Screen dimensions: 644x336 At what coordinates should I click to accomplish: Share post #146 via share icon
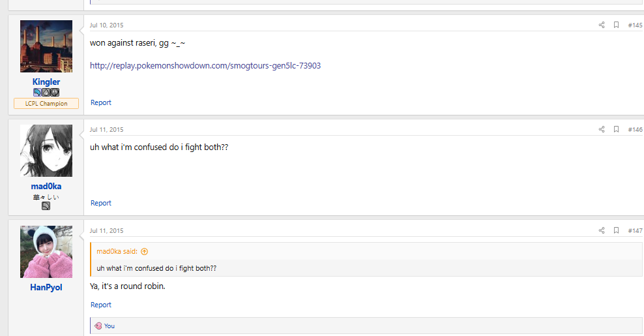click(602, 130)
